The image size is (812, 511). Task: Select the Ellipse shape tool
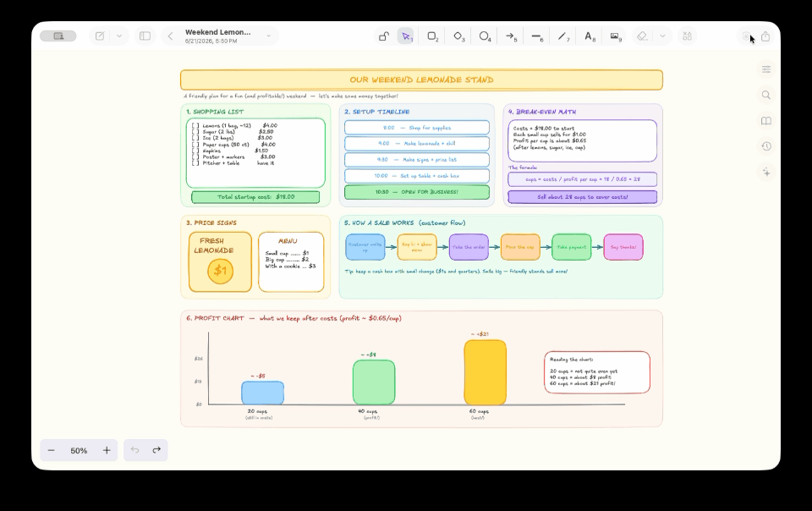tap(485, 36)
